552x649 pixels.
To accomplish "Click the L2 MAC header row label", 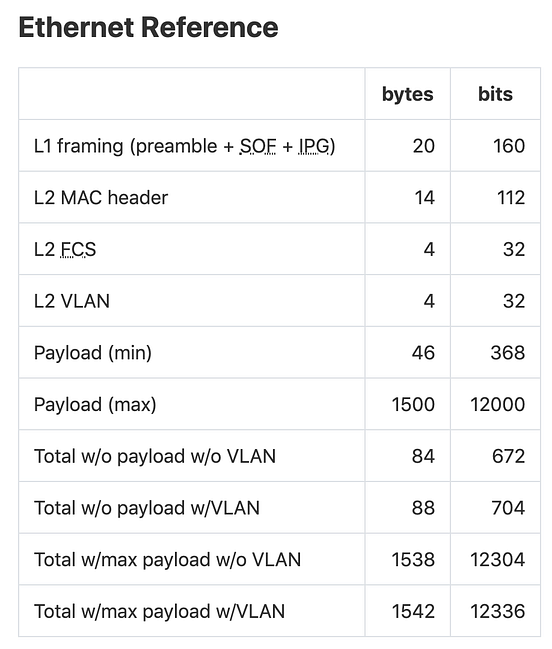I will pos(101,197).
